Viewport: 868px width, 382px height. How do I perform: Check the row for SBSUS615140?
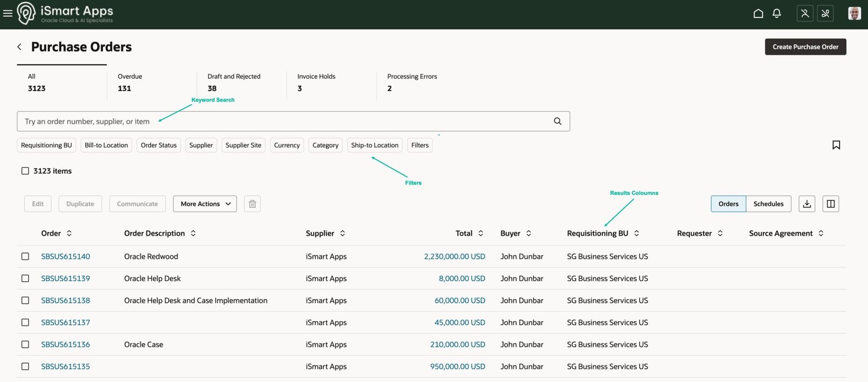pyautogui.click(x=25, y=256)
